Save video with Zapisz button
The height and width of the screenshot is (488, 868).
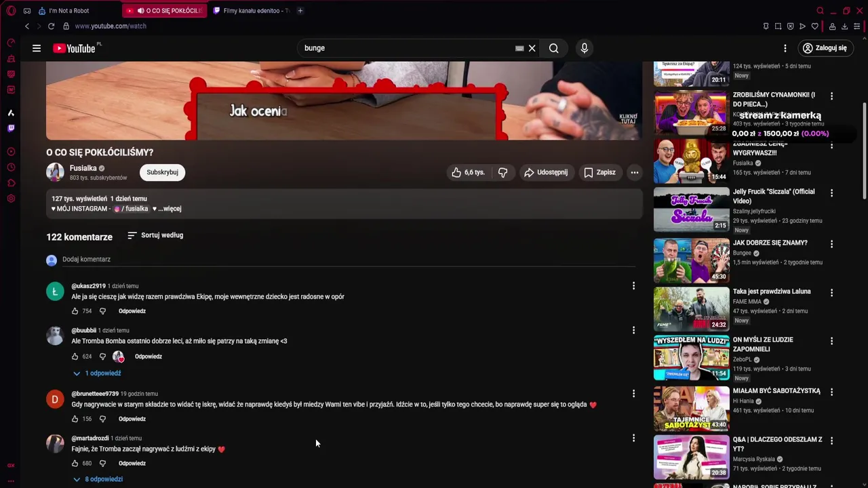(x=599, y=172)
